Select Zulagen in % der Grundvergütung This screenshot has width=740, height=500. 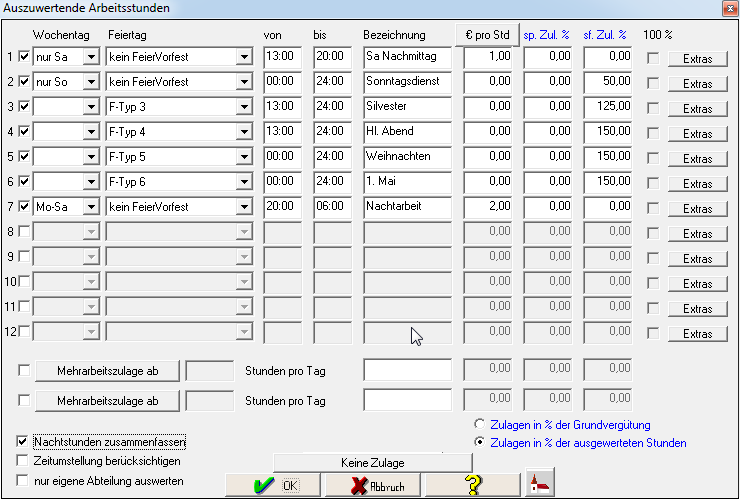(x=481, y=424)
